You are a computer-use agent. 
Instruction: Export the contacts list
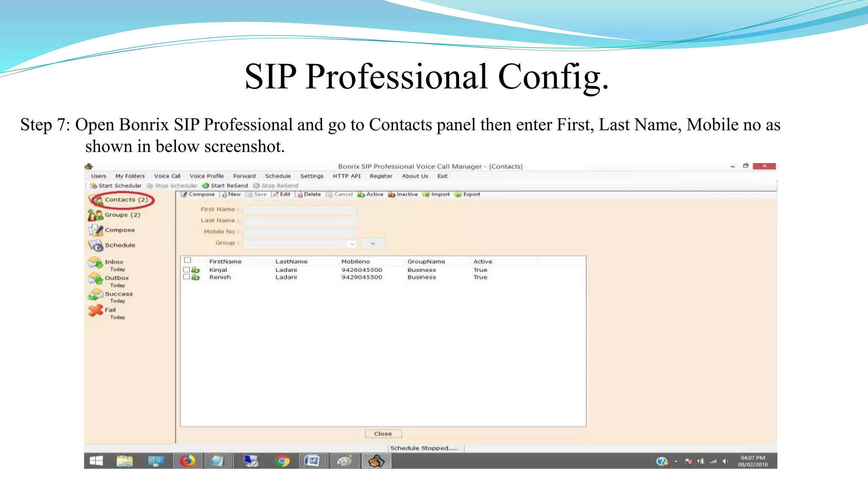point(467,194)
